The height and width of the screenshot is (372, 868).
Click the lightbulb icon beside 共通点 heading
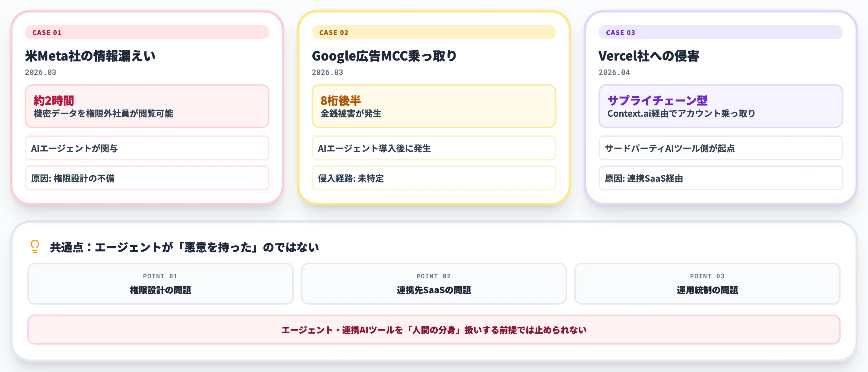pyautogui.click(x=35, y=247)
